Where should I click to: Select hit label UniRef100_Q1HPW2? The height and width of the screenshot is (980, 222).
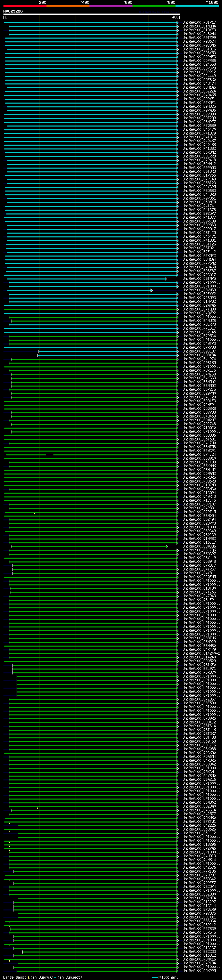199,302
